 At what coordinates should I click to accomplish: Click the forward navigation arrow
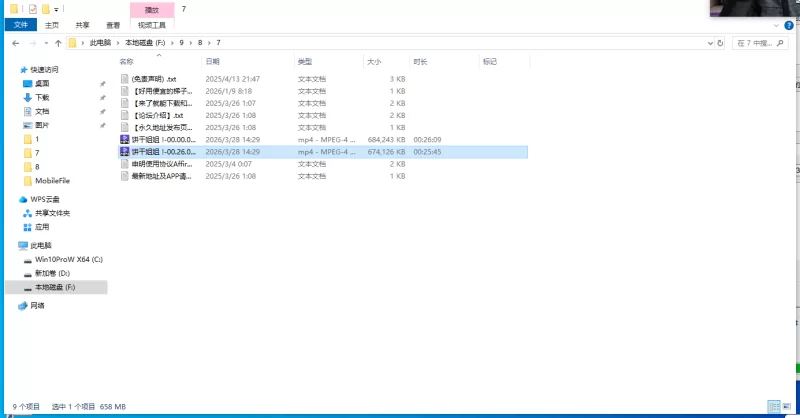33,43
